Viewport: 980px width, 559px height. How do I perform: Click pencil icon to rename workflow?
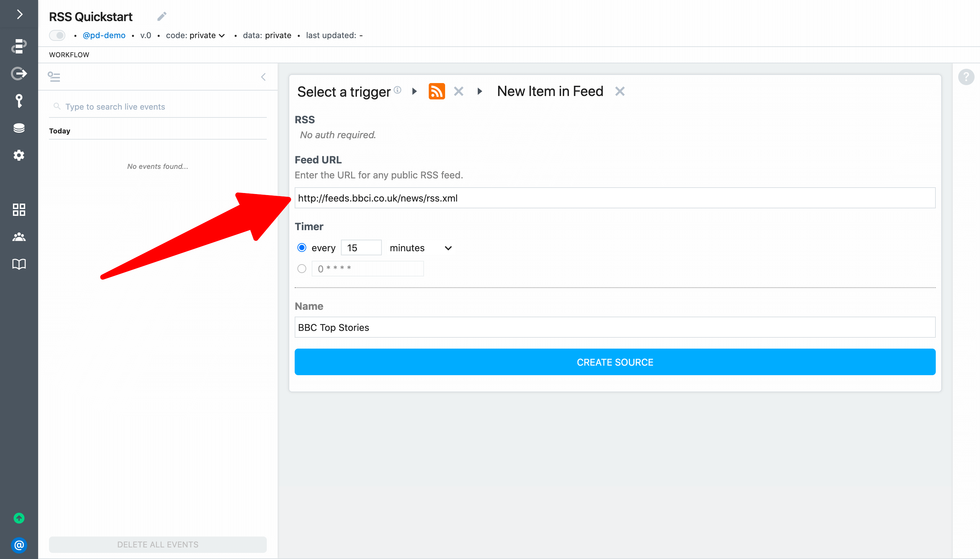pyautogui.click(x=162, y=16)
